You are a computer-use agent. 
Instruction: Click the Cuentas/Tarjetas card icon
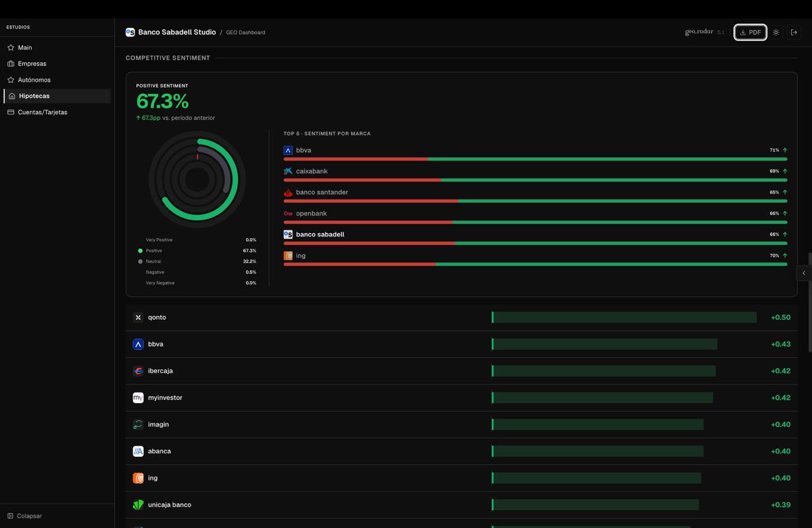[11, 112]
